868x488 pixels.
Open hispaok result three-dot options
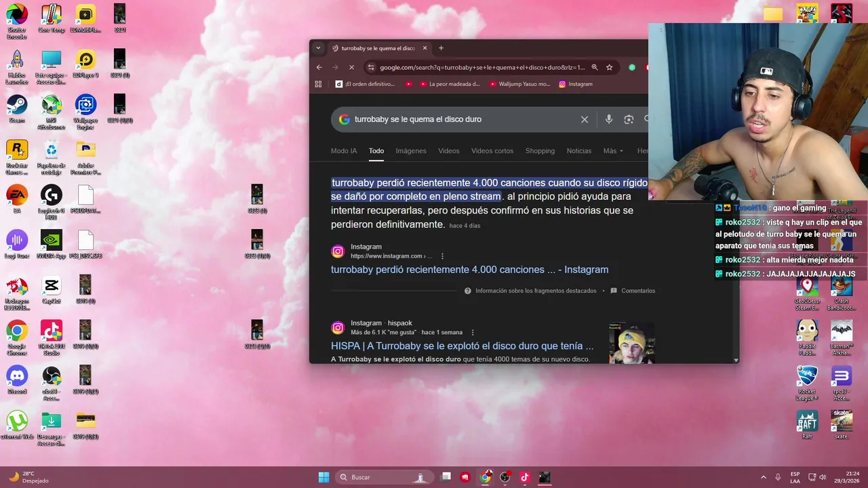pyautogui.click(x=473, y=332)
